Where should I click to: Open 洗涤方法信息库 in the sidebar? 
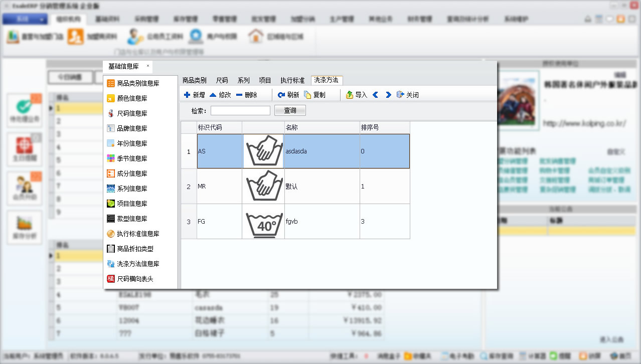(138, 264)
